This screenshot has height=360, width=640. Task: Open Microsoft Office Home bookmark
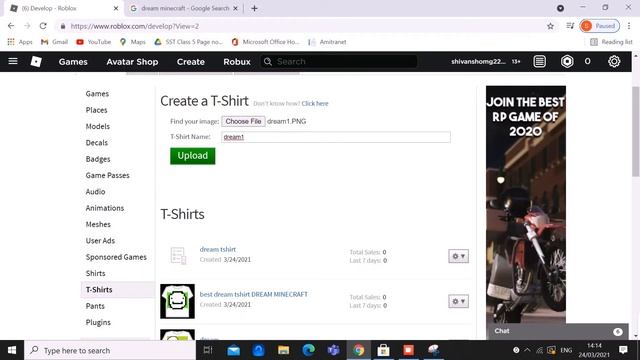click(x=265, y=42)
